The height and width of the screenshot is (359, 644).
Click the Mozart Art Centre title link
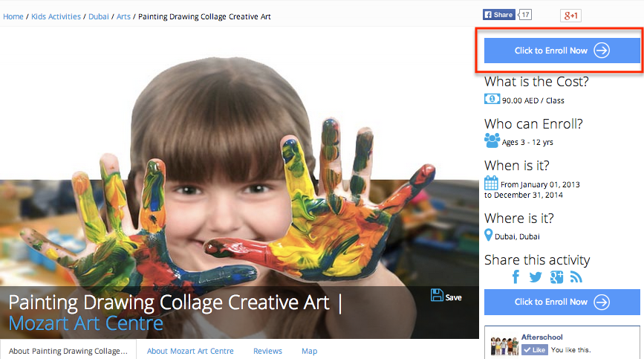(86, 324)
